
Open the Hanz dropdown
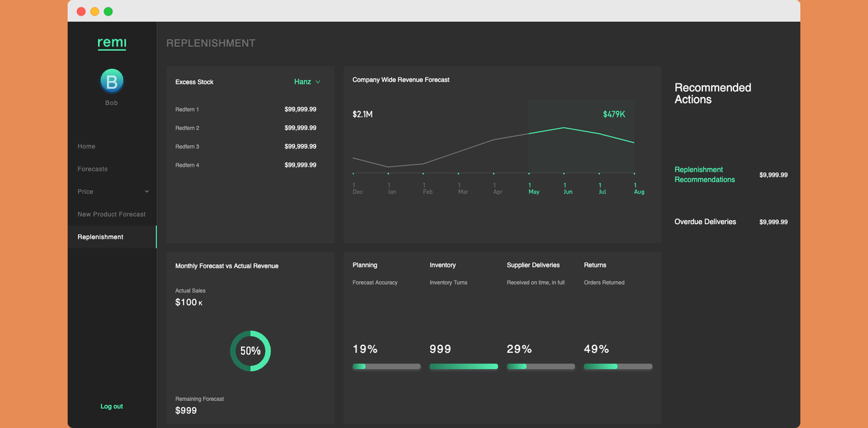coord(307,82)
